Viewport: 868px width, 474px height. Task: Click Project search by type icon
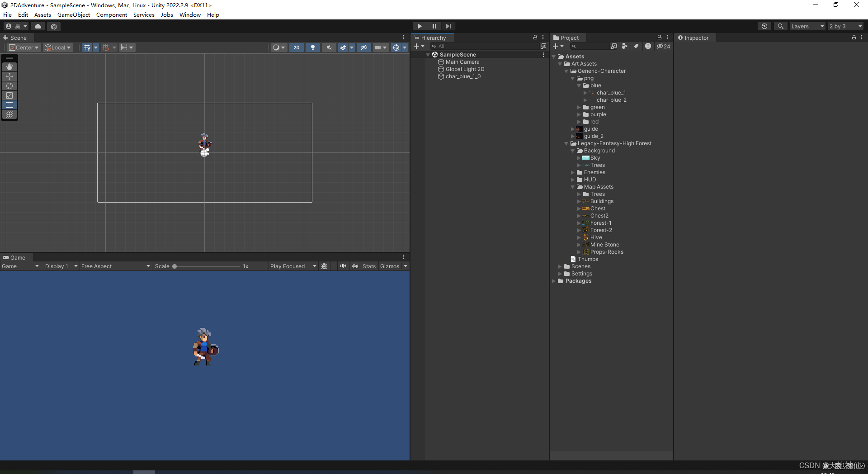[x=624, y=46]
